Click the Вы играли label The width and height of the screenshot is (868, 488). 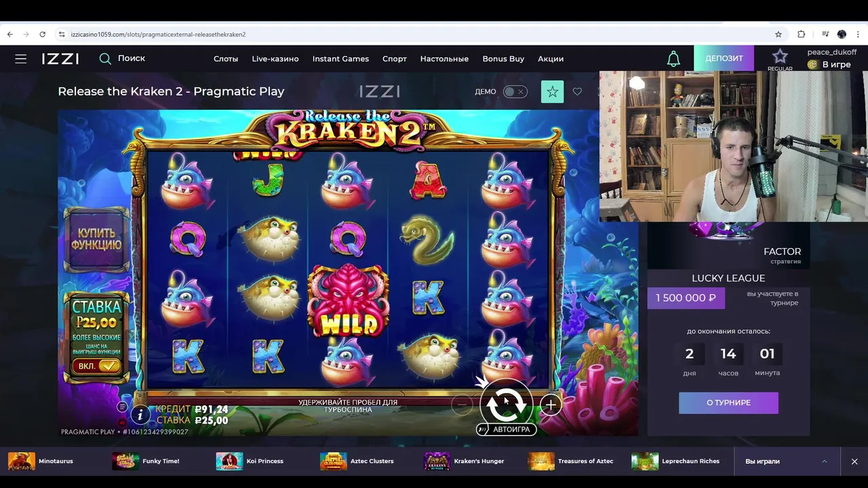coord(762,462)
